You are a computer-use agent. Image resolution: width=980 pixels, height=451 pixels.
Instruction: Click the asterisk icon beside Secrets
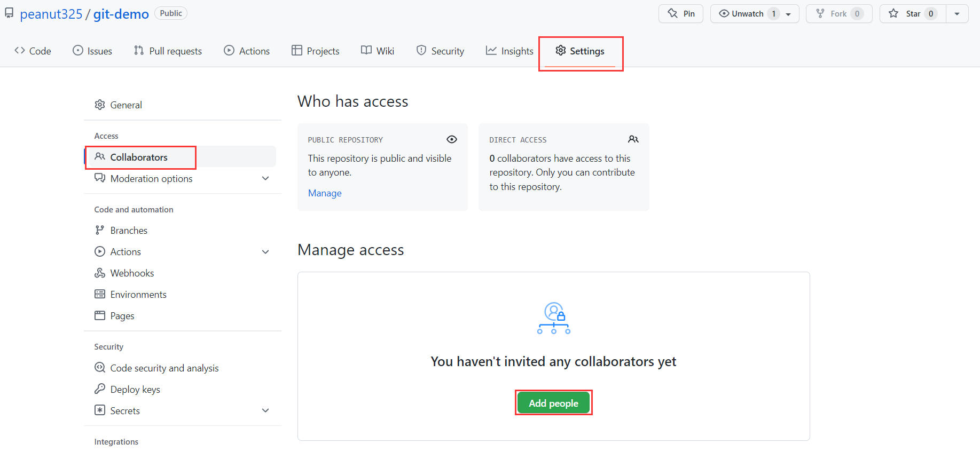[100, 410]
